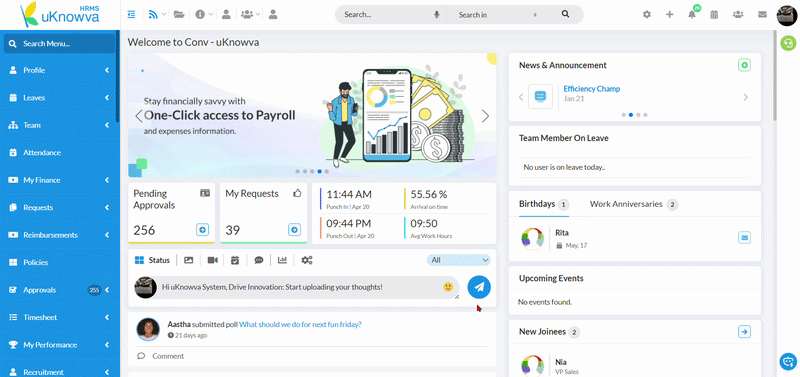Open the emoji picker smiley icon
The height and width of the screenshot is (377, 800).
448,287
